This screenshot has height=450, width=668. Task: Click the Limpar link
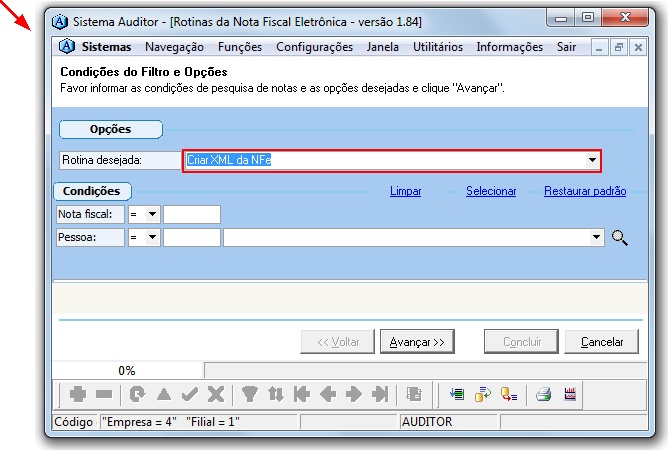tap(405, 191)
